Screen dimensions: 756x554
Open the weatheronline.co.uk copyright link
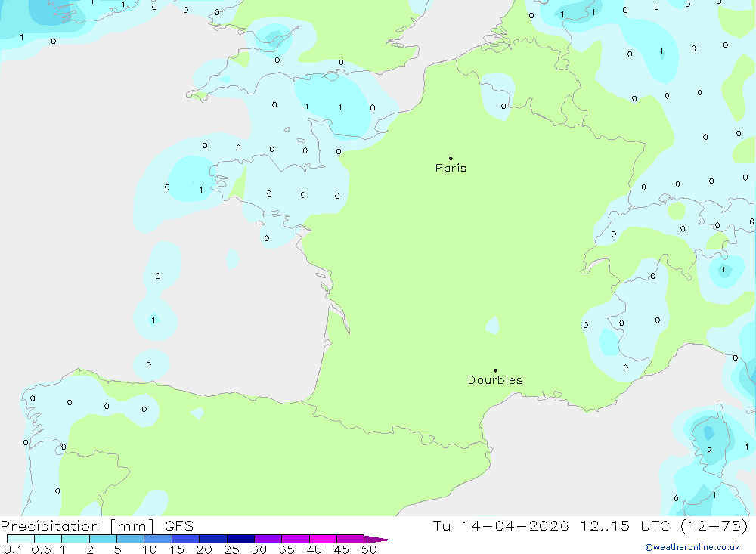pyautogui.click(x=692, y=547)
